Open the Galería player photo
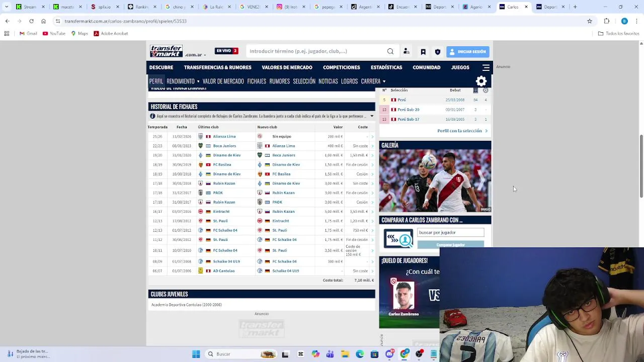The height and width of the screenshot is (362, 644). 435,181
